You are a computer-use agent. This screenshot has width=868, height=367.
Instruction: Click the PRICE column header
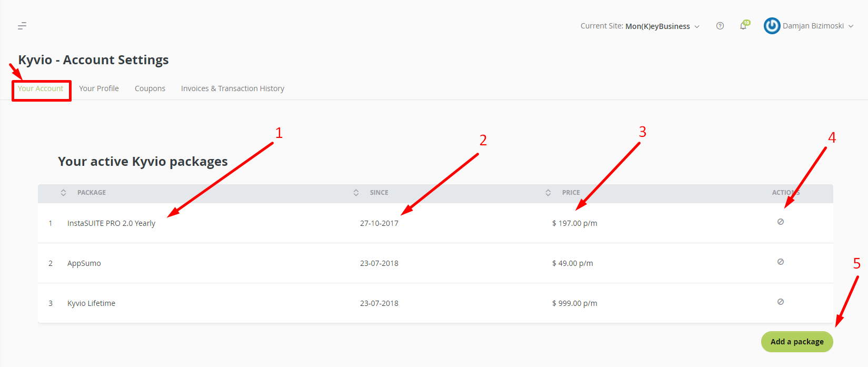click(x=571, y=193)
